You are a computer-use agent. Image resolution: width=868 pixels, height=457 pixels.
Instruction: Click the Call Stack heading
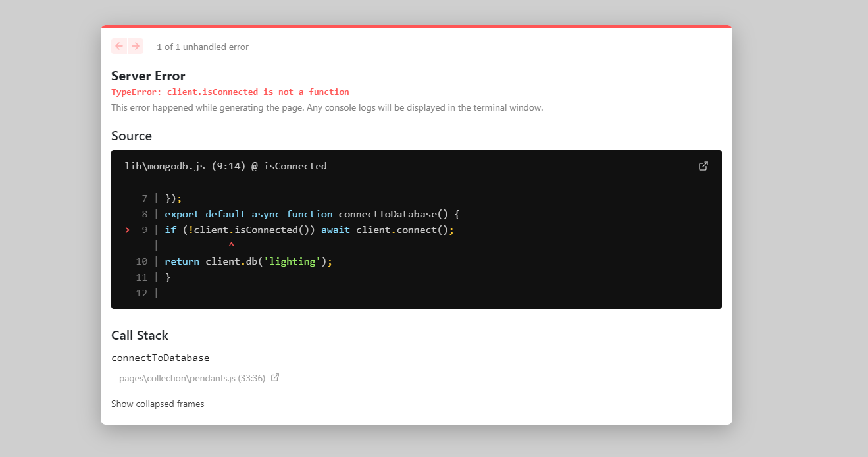[x=140, y=335]
